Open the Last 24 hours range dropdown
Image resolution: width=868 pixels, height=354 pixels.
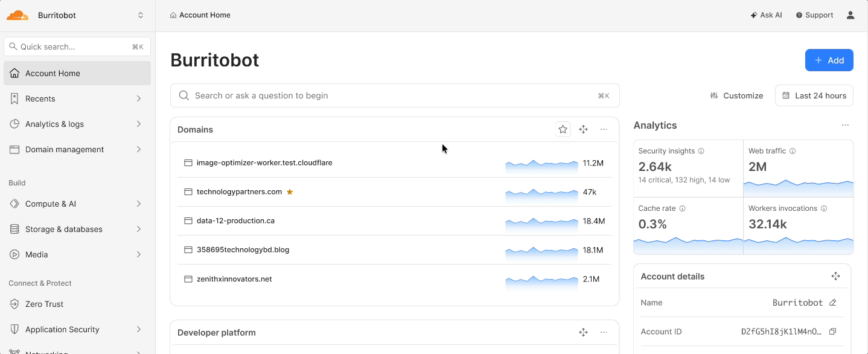tap(814, 95)
